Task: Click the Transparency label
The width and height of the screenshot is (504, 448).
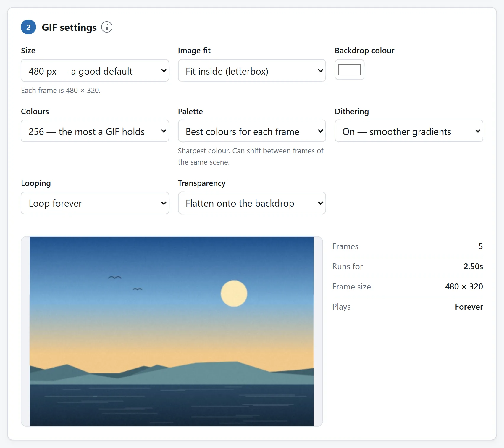Action: tap(202, 183)
